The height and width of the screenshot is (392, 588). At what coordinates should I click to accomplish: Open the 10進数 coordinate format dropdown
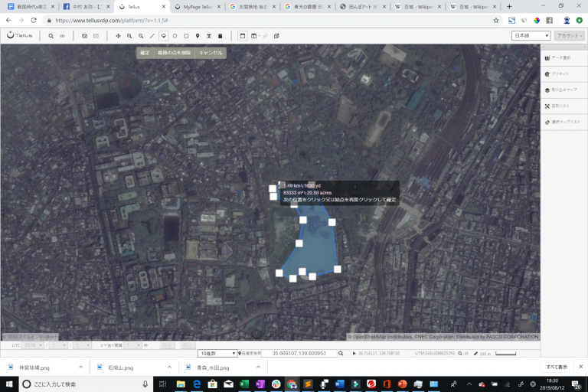pos(217,354)
